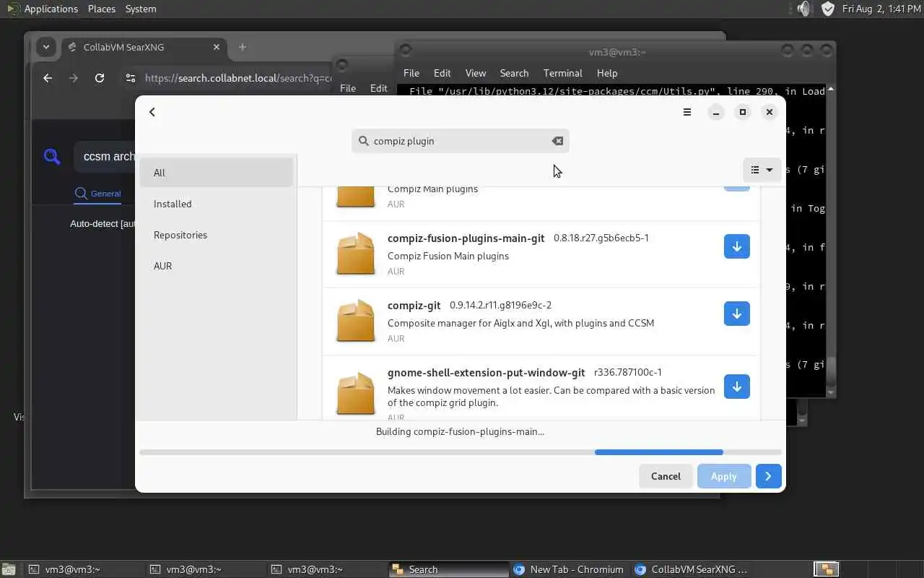Open the Edit menu of the middle window
Screen dimensions: 924x578
tap(378, 88)
